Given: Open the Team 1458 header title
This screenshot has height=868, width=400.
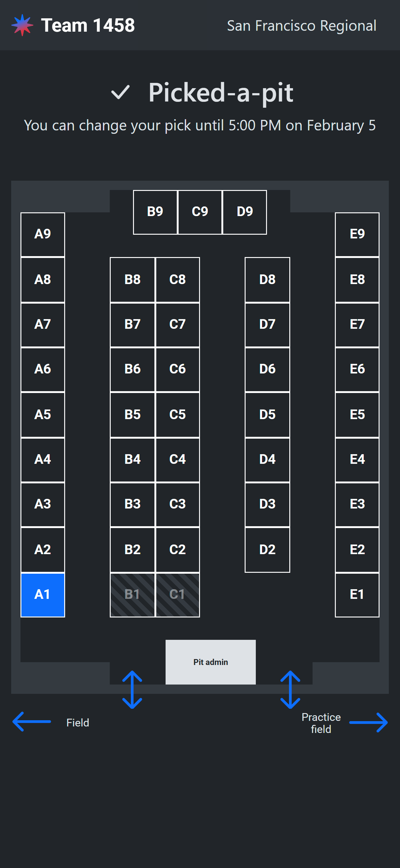Looking at the screenshot, I should 88,25.
